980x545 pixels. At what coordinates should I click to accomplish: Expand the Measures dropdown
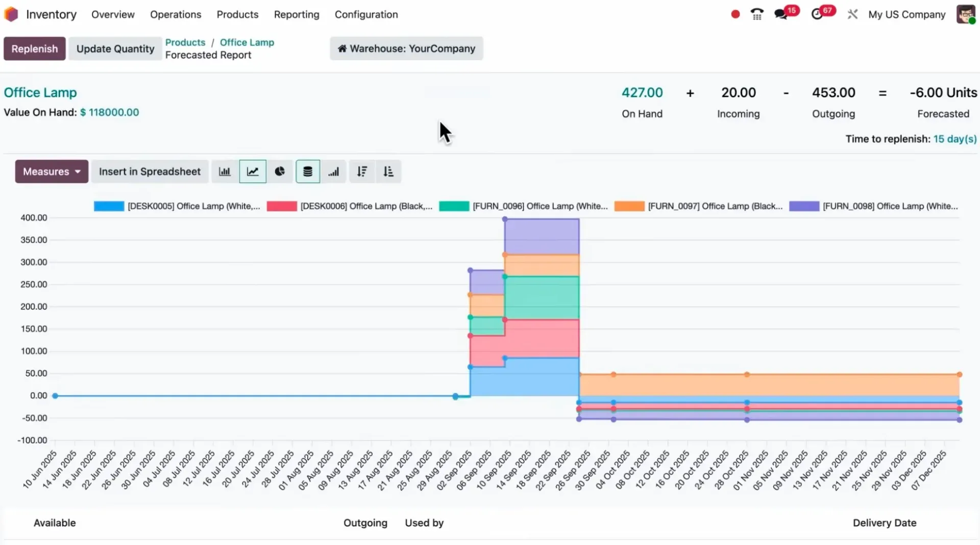click(x=52, y=172)
